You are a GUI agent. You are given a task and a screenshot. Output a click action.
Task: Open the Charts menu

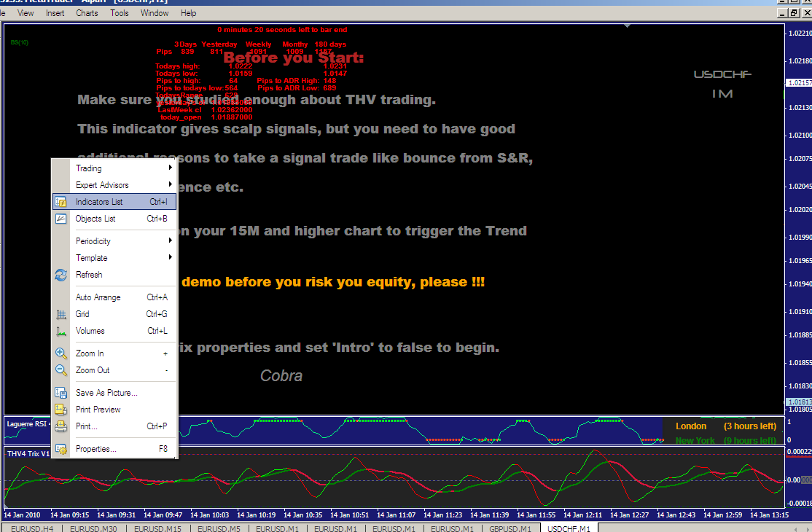coord(87,13)
